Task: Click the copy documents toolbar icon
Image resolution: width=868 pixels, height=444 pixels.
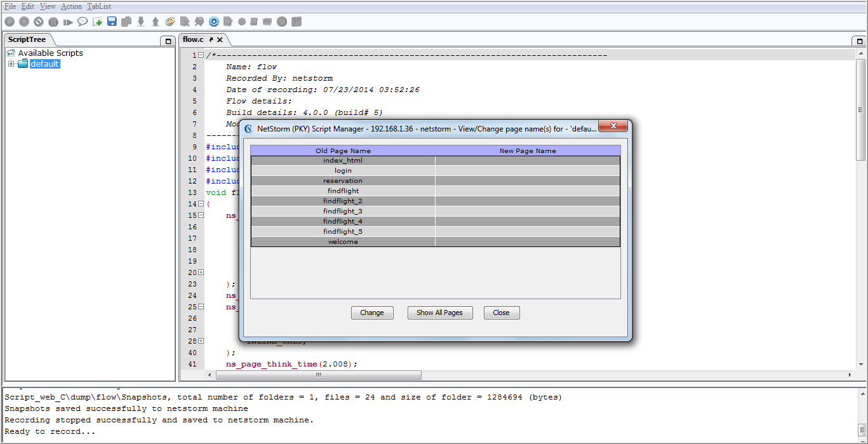Action: click(x=126, y=22)
